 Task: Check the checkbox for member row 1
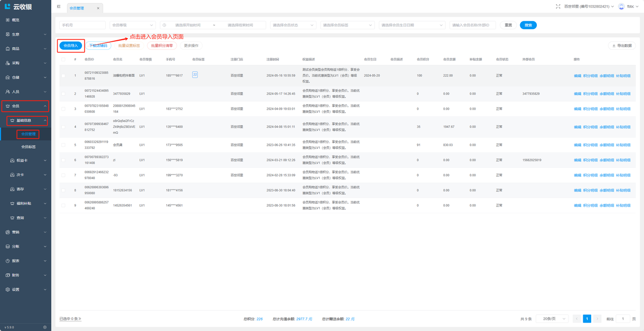pos(63,76)
